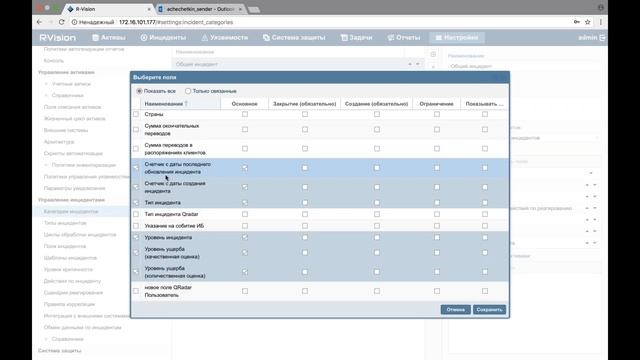Image resolution: width=640 pixels, height=360 pixels.
Task: Go back using the browser back arrow
Action: 39,22
